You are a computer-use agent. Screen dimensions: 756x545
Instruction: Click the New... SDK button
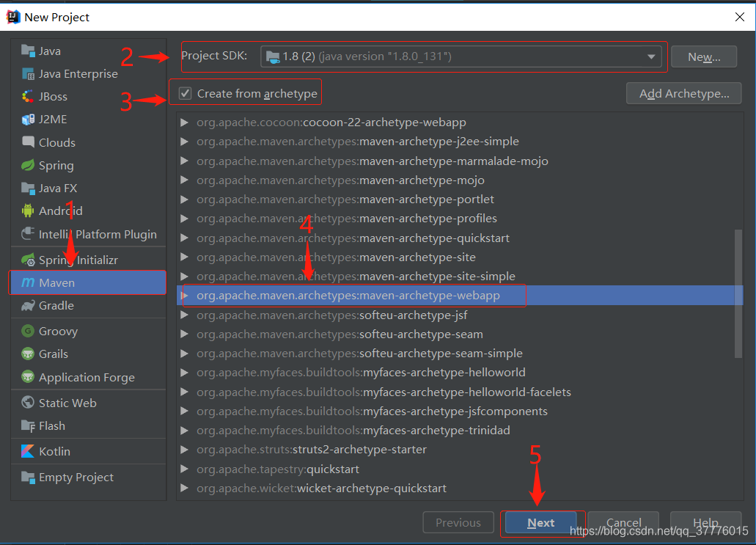pos(704,57)
